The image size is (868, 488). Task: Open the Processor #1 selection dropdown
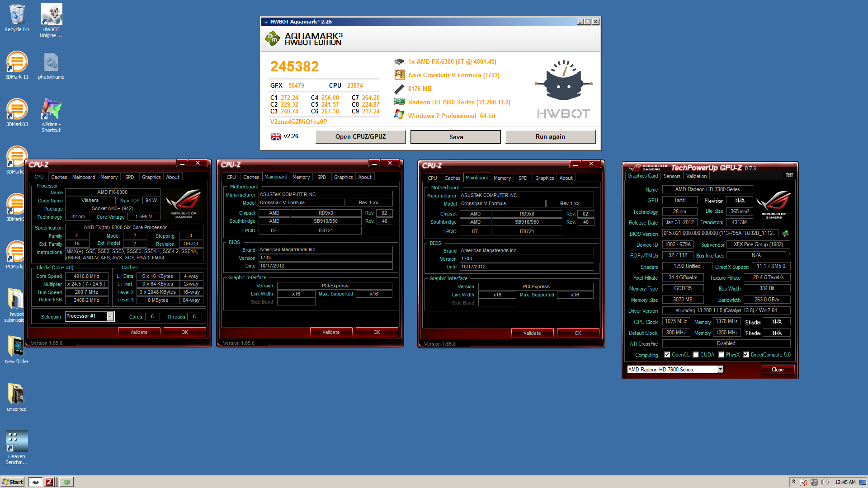tap(110, 317)
